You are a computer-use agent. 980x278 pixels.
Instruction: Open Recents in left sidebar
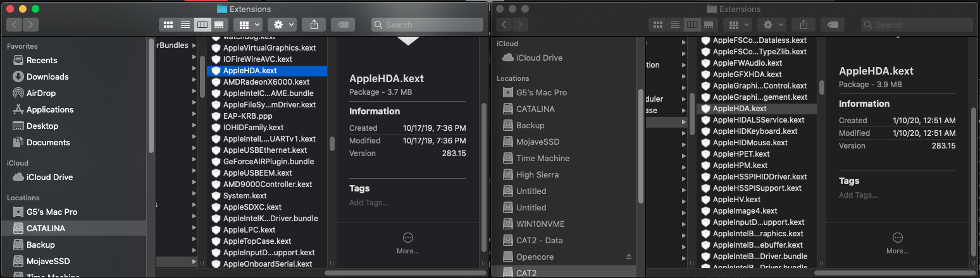(x=42, y=60)
